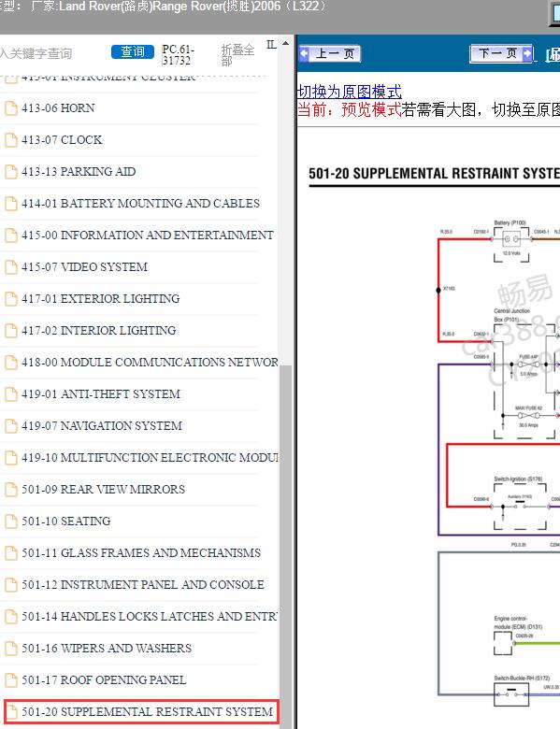The height and width of the screenshot is (729, 560).
Task: Click the document icon beside 413-06 HORN
Action: pyautogui.click(x=10, y=108)
